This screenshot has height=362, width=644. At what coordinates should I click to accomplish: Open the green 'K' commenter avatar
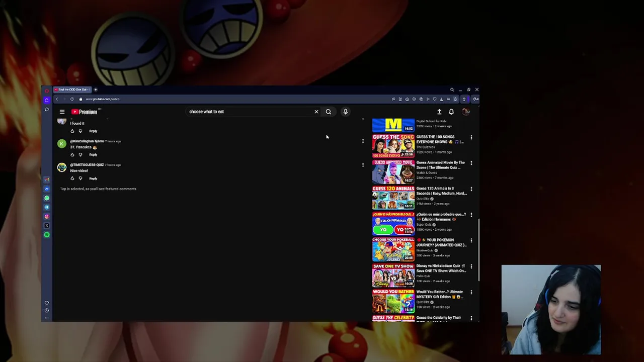[x=61, y=144]
